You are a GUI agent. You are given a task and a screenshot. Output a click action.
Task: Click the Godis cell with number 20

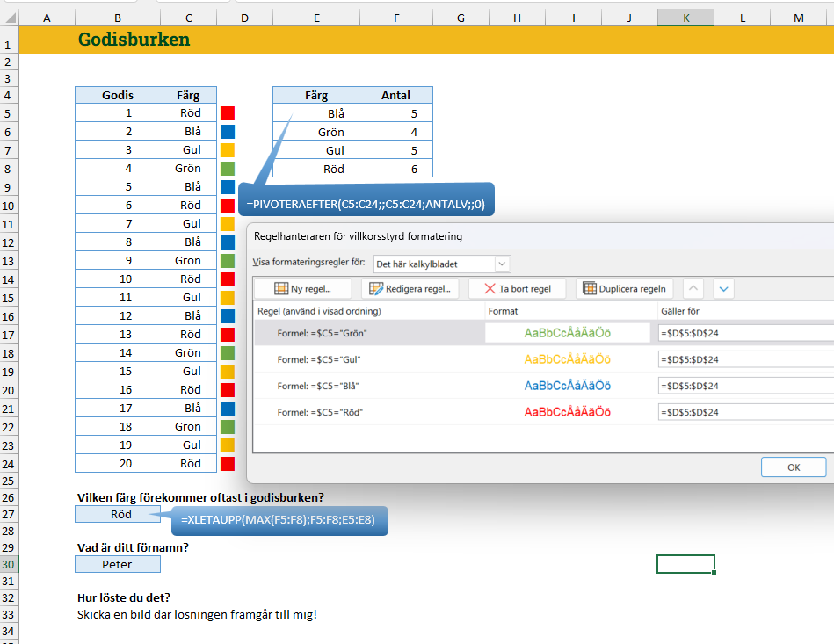point(118,464)
